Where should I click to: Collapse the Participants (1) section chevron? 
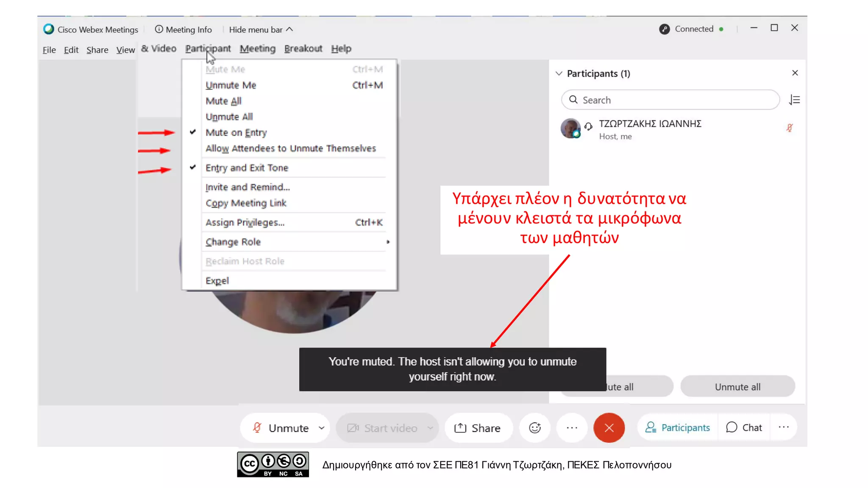559,74
